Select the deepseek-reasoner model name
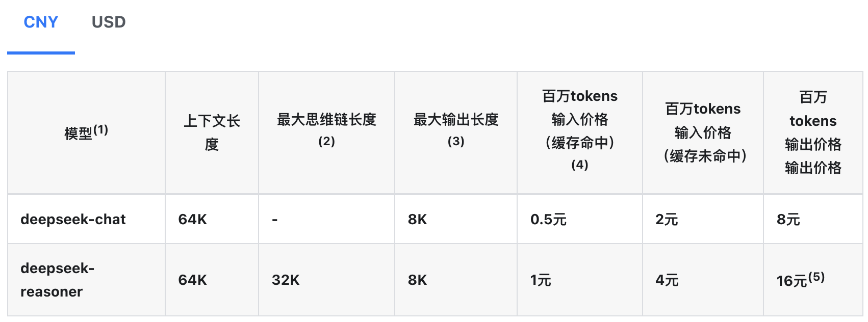This screenshot has height=322, width=868. [57, 280]
